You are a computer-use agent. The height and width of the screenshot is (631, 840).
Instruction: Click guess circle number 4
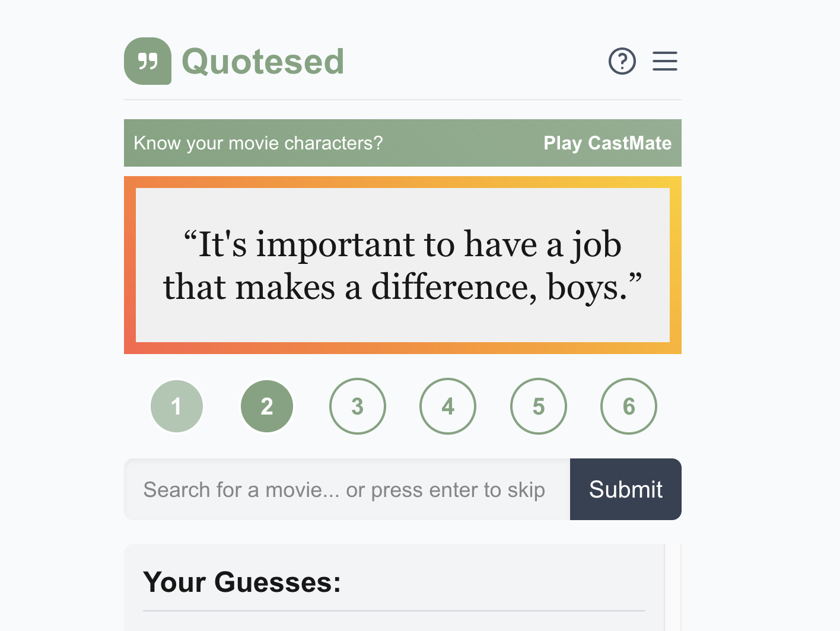pos(447,406)
